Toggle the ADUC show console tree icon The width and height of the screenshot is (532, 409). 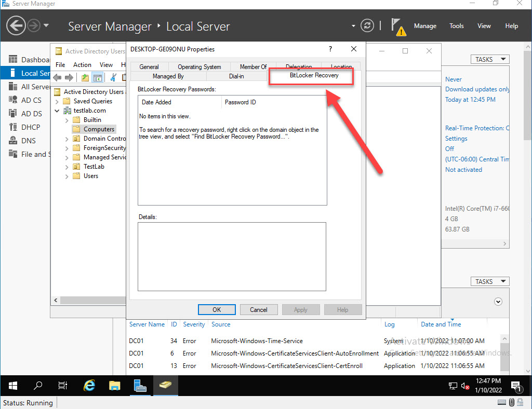click(x=97, y=78)
